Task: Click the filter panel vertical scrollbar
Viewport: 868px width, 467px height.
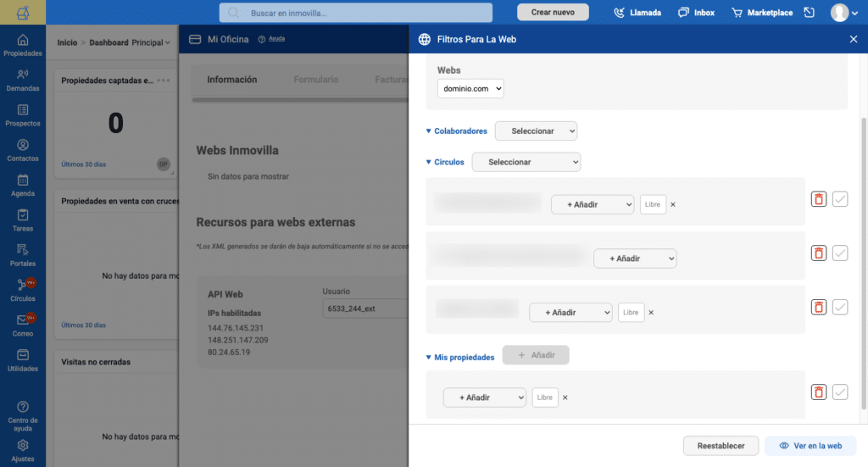Action: point(864,254)
